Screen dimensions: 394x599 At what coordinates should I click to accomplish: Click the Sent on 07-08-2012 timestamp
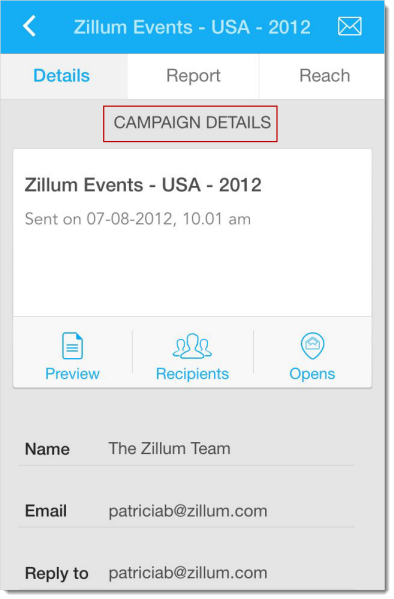[138, 219]
